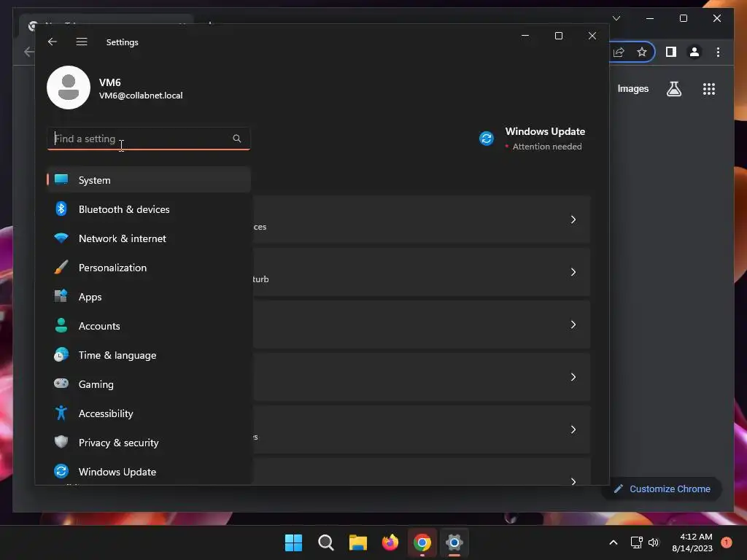The height and width of the screenshot is (560, 747).
Task: Switch to Chrome via taskbar icon
Action: point(422,542)
